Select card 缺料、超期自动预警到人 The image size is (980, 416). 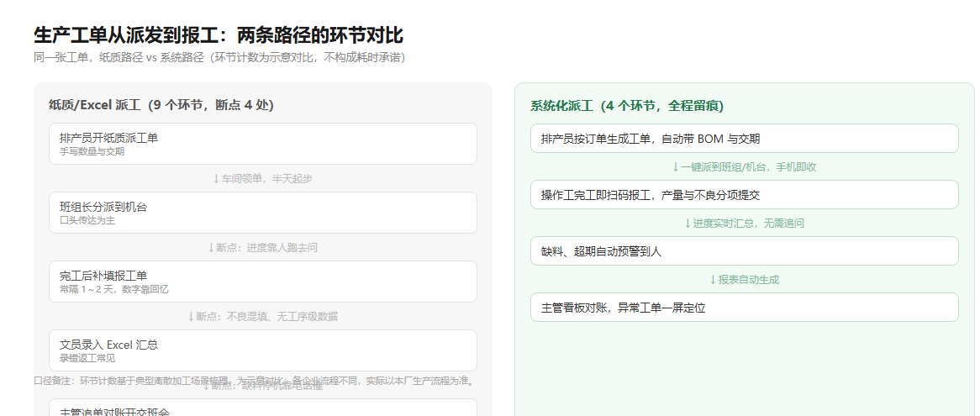pyautogui.click(x=745, y=250)
